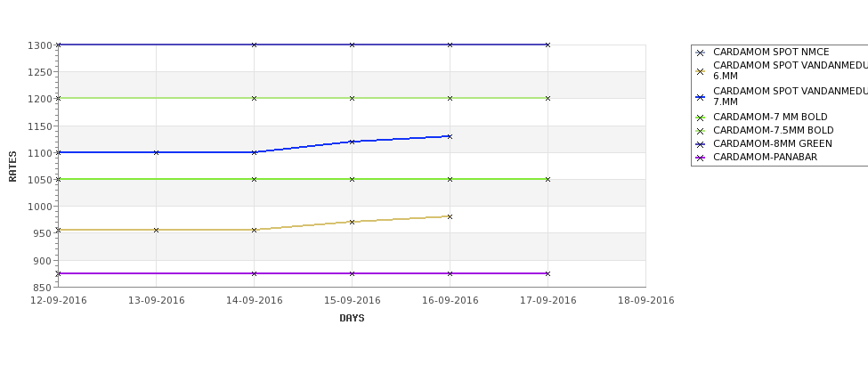The height and width of the screenshot is (382, 868).
Task: Click 1100 blue data point on 13-09-2016
Action: point(156,152)
